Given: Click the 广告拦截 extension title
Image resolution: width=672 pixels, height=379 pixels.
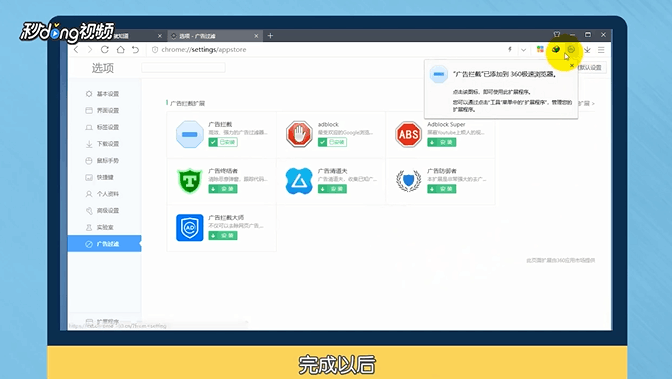Looking at the screenshot, I should pyautogui.click(x=220, y=124).
